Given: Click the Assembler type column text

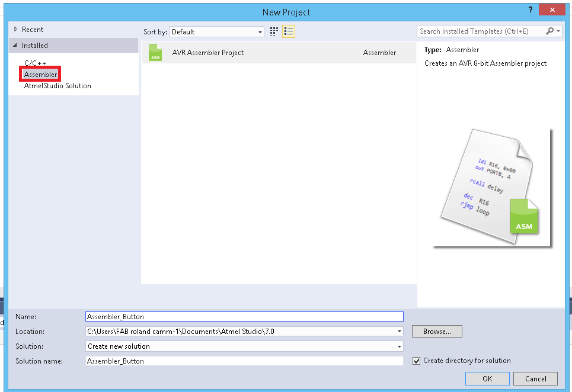Looking at the screenshot, I should 379,53.
